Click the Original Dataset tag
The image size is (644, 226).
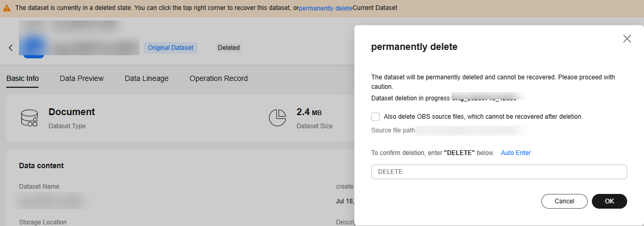point(171,48)
